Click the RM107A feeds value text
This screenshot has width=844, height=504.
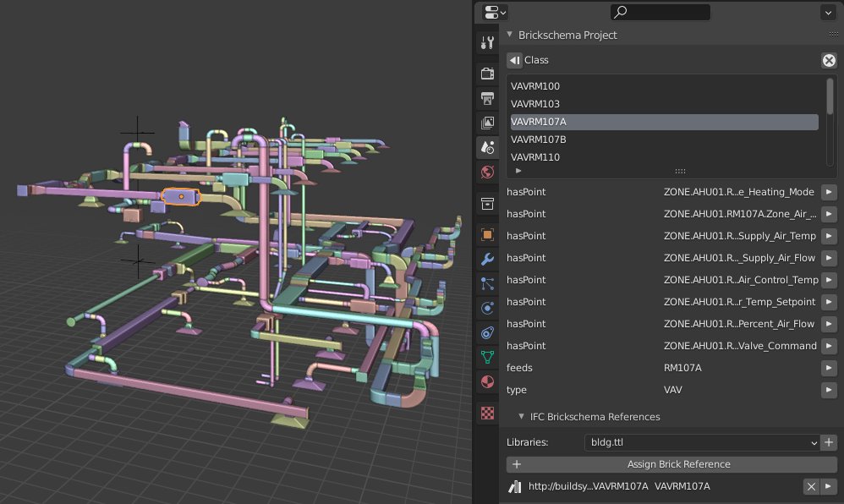click(682, 369)
